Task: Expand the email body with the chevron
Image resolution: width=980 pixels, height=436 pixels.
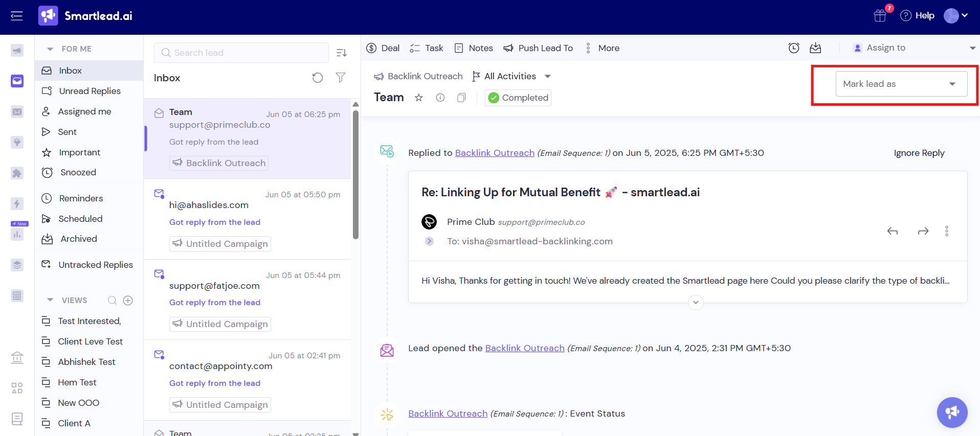Action: click(x=696, y=303)
